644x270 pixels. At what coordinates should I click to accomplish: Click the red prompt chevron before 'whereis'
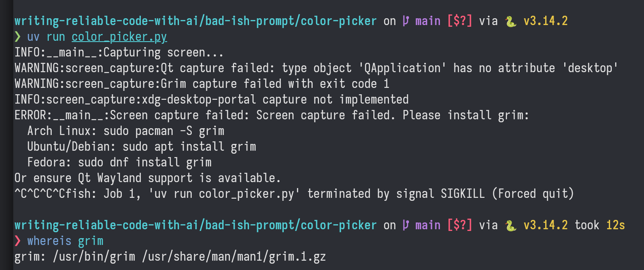click(17, 241)
